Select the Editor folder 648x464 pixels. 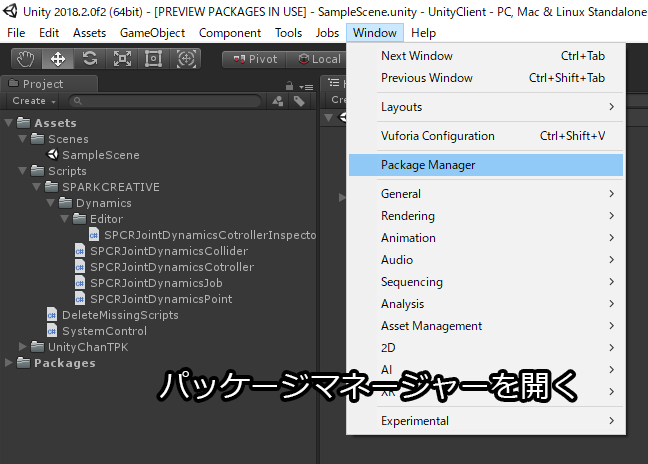[98, 219]
